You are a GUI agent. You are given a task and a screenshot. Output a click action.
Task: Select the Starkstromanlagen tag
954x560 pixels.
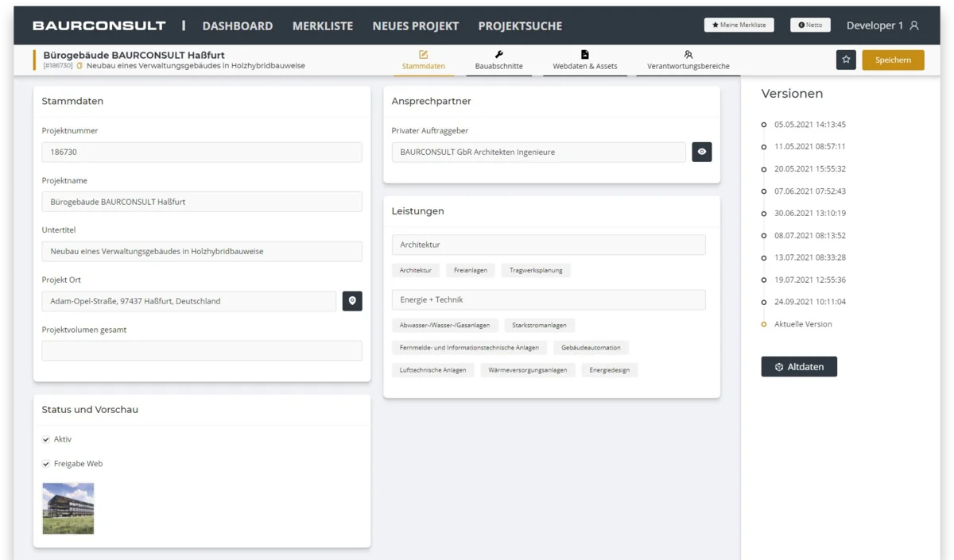pos(540,325)
